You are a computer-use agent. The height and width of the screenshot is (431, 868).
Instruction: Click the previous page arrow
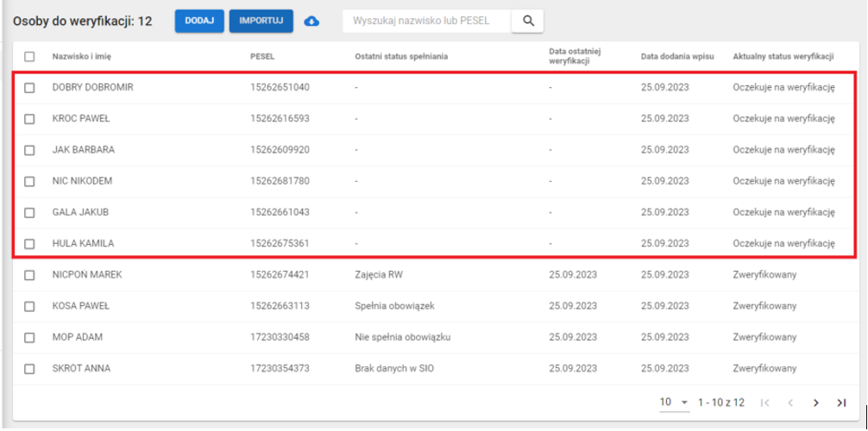789,403
